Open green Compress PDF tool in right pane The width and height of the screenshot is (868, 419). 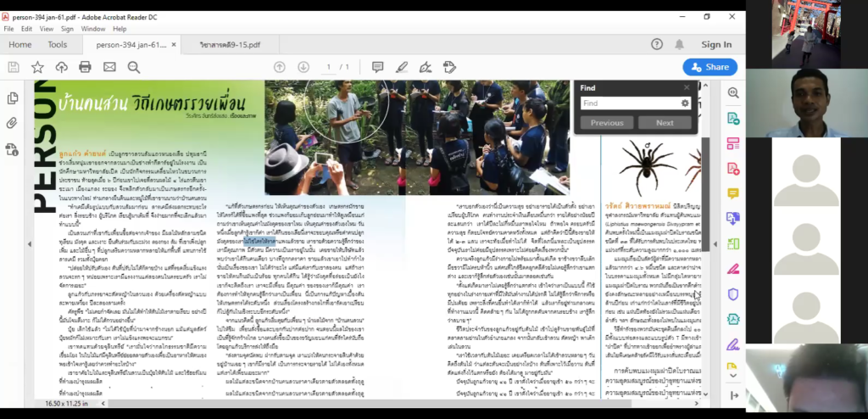pos(733,244)
